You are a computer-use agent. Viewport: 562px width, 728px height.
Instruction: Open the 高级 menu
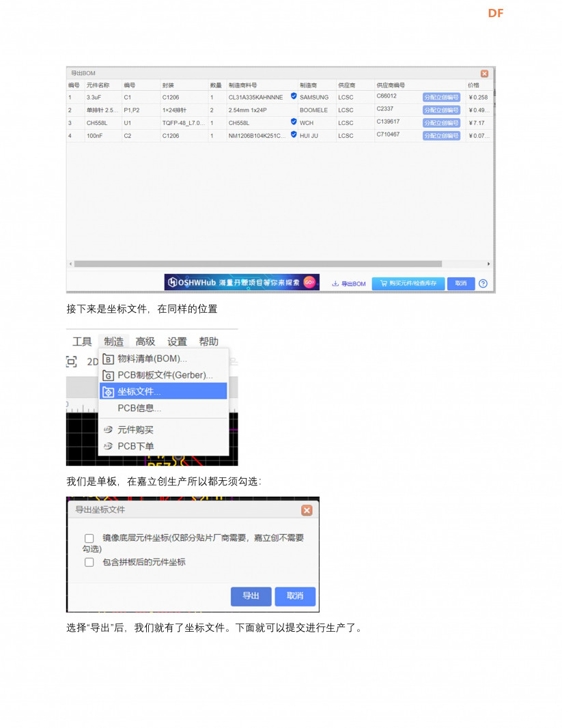(x=145, y=341)
